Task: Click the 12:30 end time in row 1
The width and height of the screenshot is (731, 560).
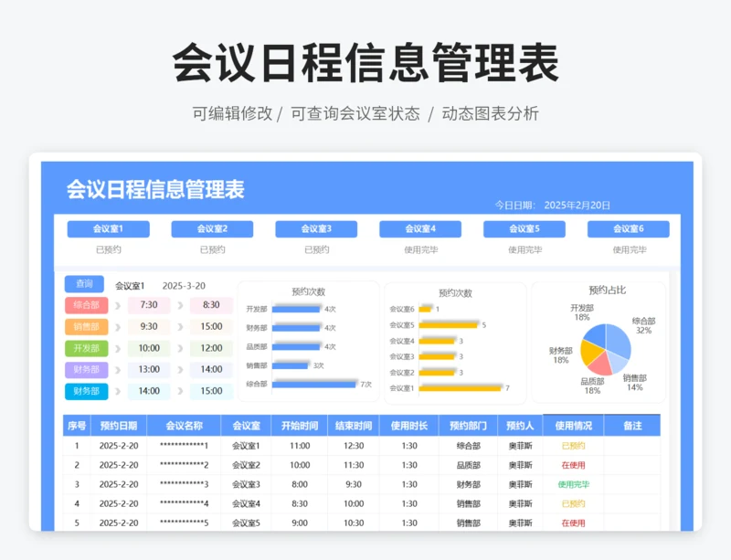Action: [354, 446]
